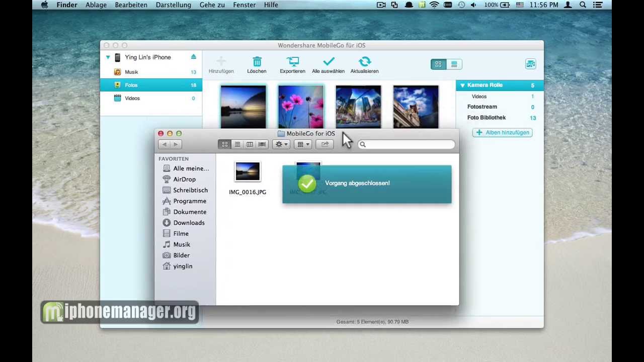Switch Finder to Cover Flow view
The height and width of the screenshot is (362, 644).
(x=262, y=144)
